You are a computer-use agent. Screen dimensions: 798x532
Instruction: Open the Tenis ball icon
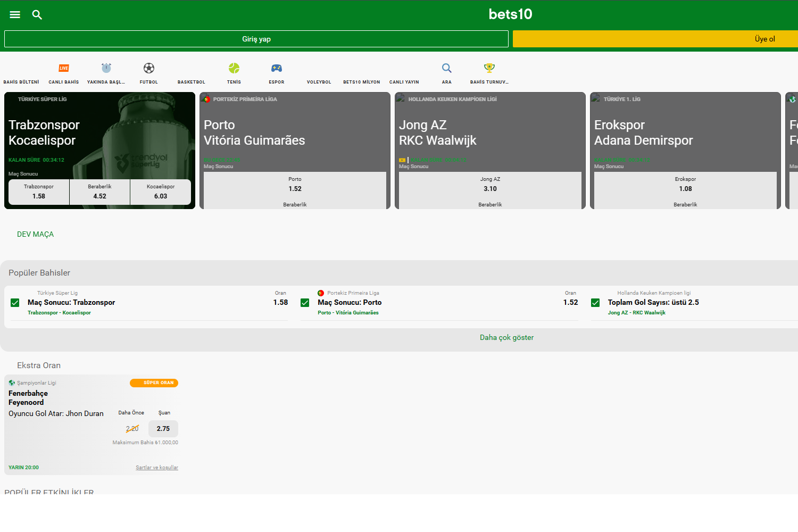click(234, 69)
